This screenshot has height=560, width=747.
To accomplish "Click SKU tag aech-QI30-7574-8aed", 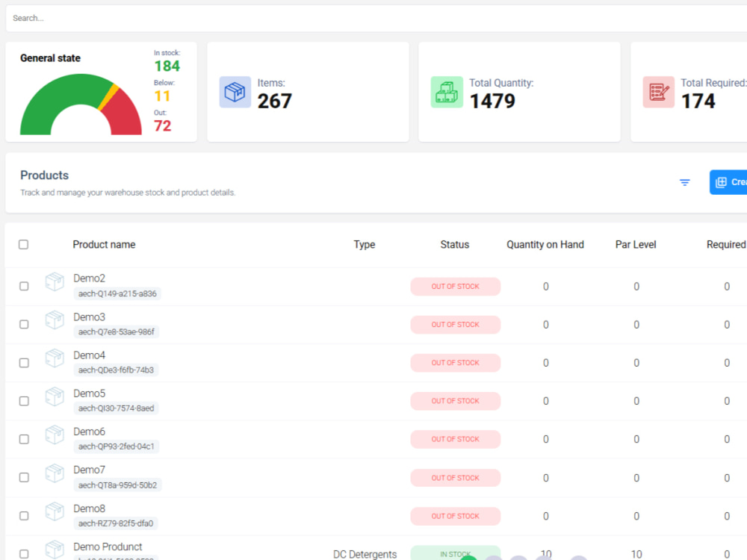I will 117,408.
